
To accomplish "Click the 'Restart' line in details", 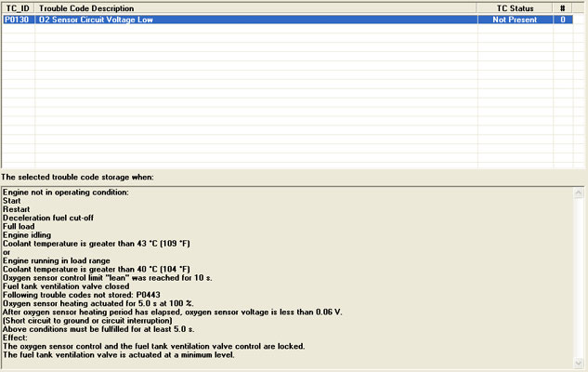I will (16, 209).
